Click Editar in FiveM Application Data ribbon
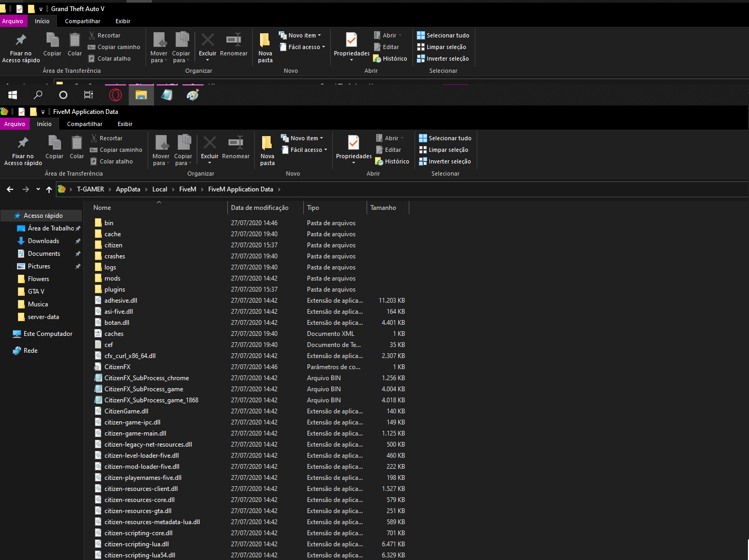This screenshot has width=749, height=560. click(388, 150)
